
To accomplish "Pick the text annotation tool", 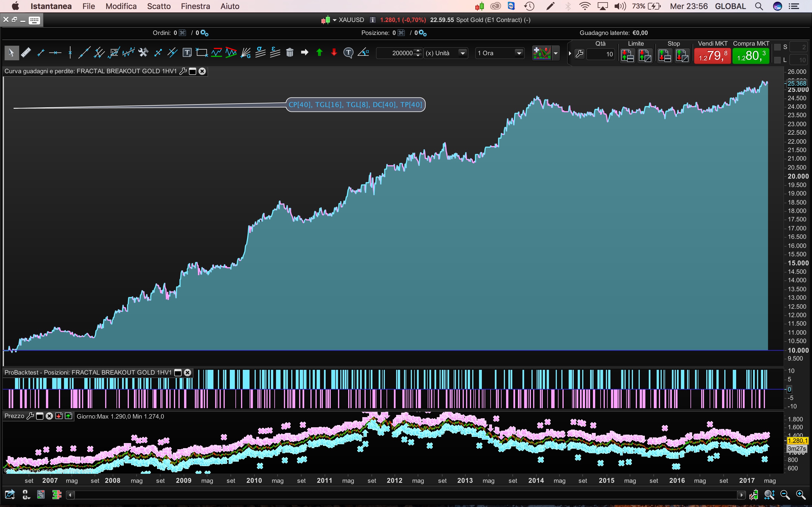I will pyautogui.click(x=187, y=53).
